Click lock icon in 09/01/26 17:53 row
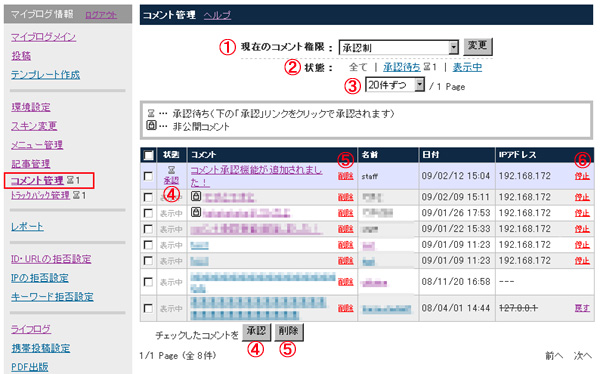Viewport: 600px width, 374px height. pyautogui.click(x=196, y=212)
